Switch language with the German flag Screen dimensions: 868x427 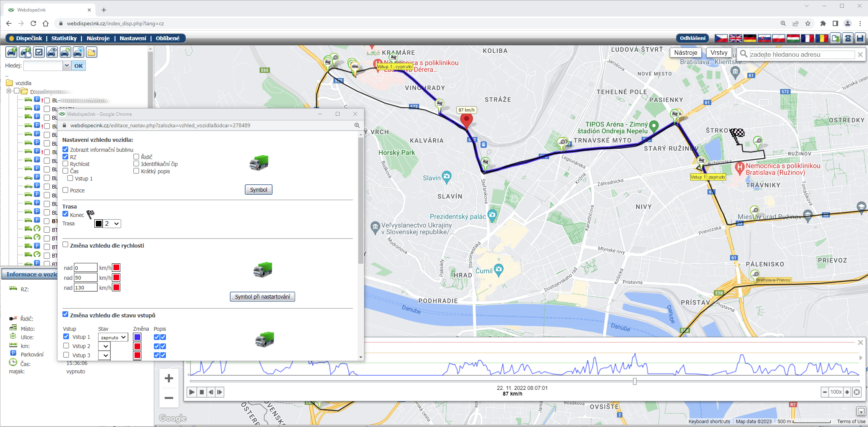(750, 38)
